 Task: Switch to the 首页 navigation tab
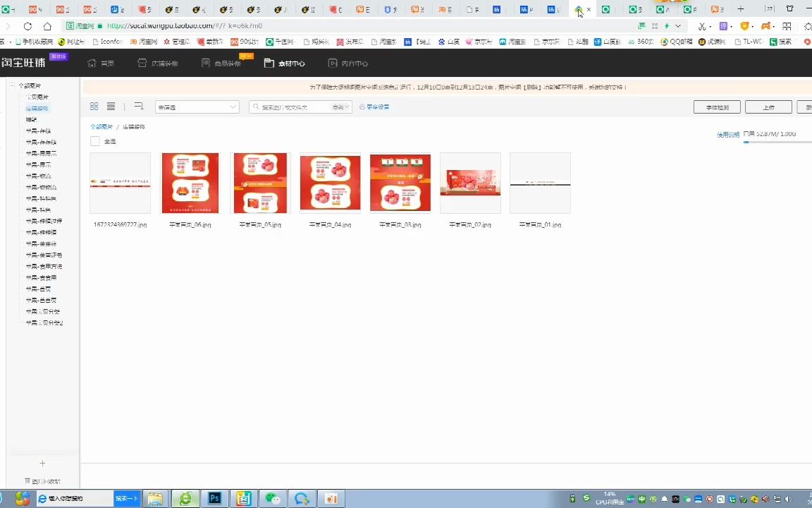click(x=107, y=63)
